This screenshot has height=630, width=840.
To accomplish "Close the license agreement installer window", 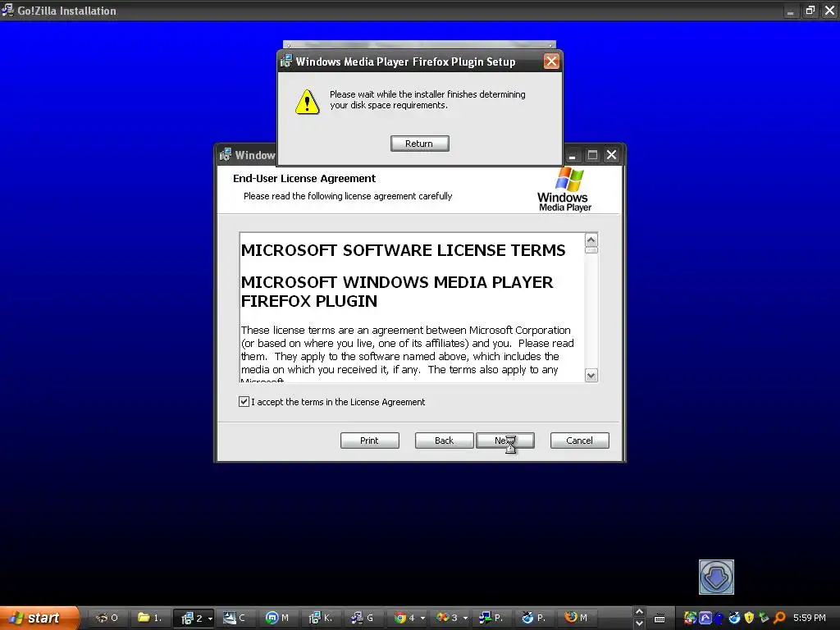I will tap(611, 155).
